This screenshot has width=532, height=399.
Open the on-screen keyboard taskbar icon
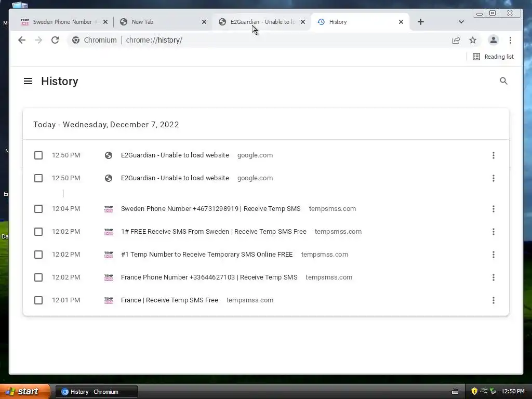click(x=455, y=392)
